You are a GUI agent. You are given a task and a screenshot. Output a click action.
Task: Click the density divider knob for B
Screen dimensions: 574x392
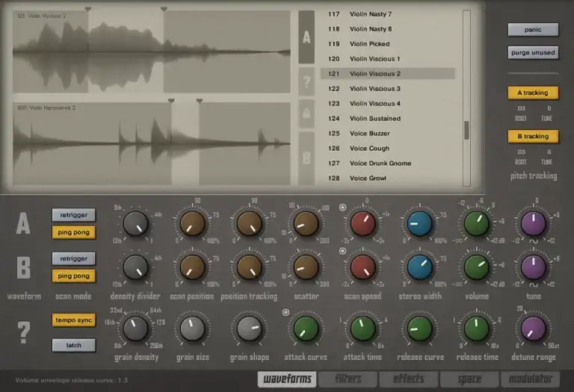(x=135, y=267)
